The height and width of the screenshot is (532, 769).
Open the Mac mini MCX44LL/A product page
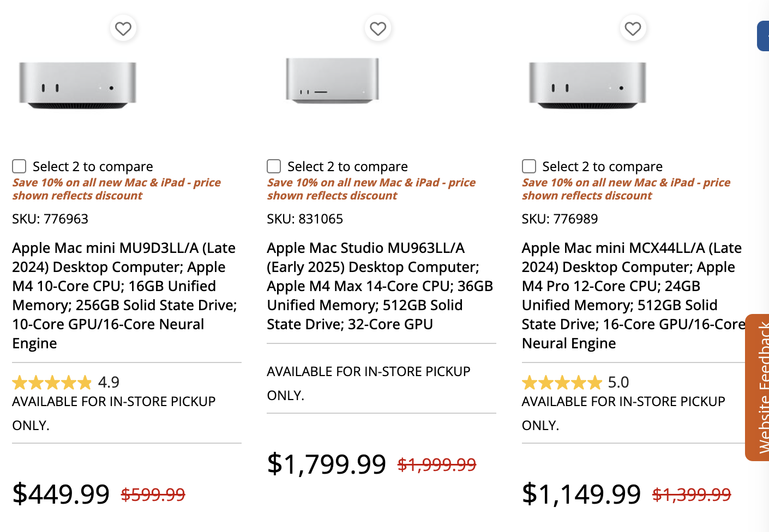point(631,295)
